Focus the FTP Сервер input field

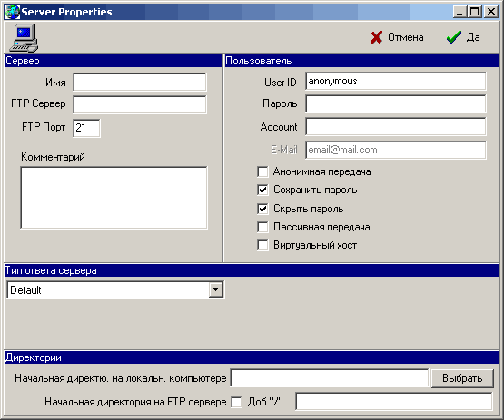[140, 104]
